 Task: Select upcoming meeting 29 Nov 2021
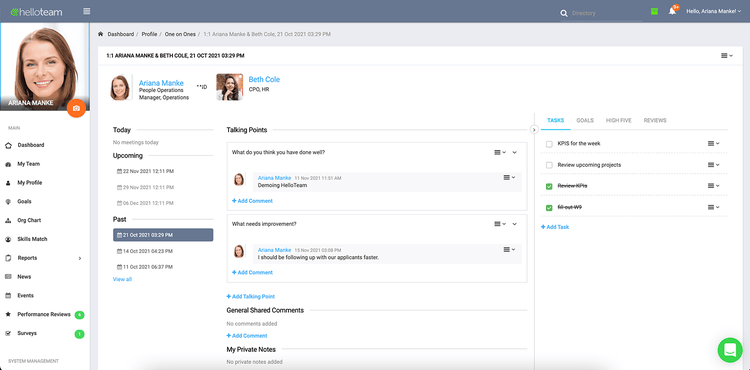tap(145, 187)
